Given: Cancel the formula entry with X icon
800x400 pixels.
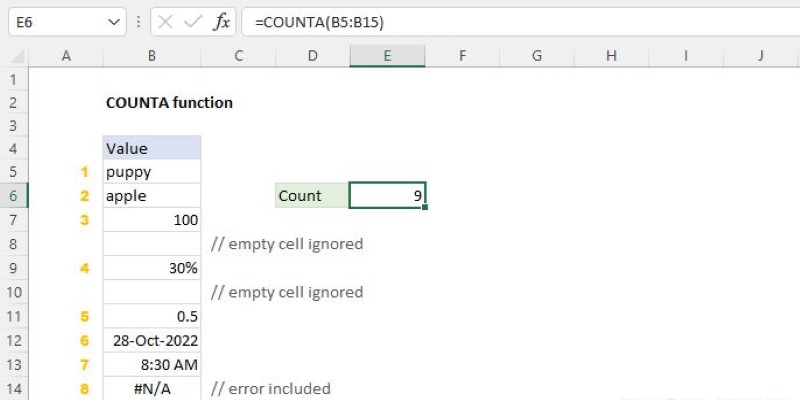Looking at the screenshot, I should tap(165, 22).
